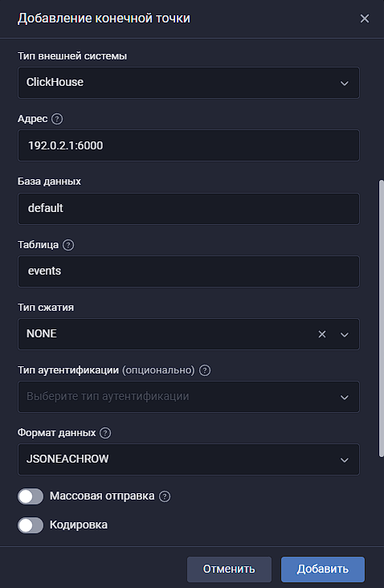Viewport: 384px width, 588px height.
Task: Click the База данных field containing default
Action: point(189,209)
